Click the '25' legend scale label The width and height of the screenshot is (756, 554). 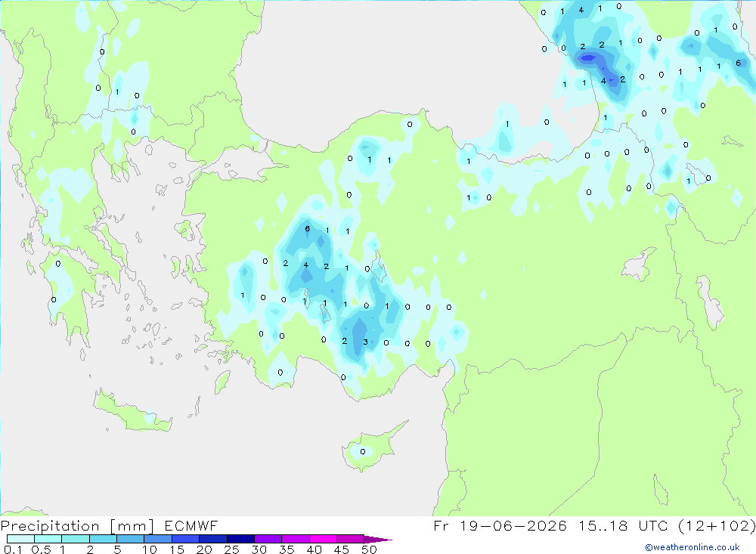pos(231,549)
